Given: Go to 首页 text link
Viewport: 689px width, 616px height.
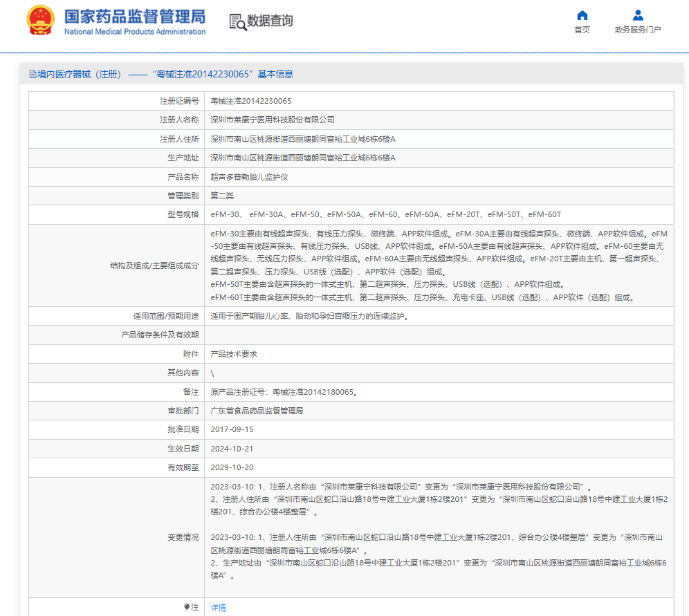Looking at the screenshot, I should click(x=582, y=30).
